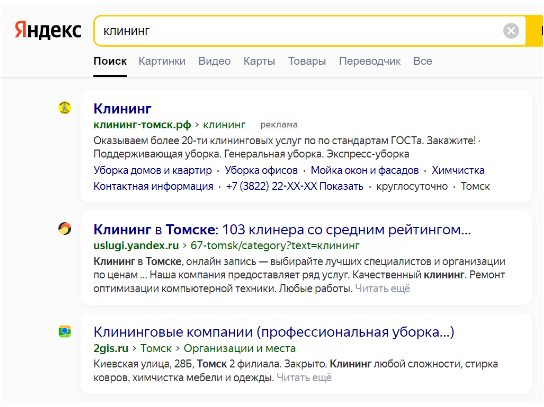Click the круглосуточно text

pos(412,186)
